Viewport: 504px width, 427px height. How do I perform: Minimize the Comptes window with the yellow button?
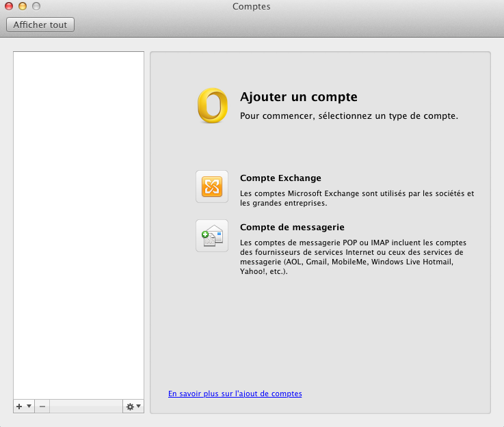point(23,6)
